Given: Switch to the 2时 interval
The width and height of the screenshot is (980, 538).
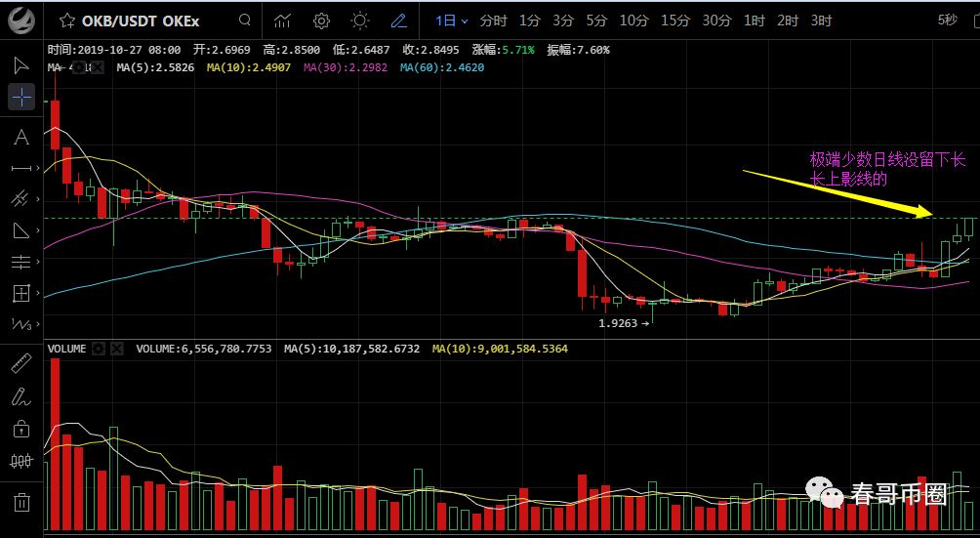Looking at the screenshot, I should click(x=788, y=21).
